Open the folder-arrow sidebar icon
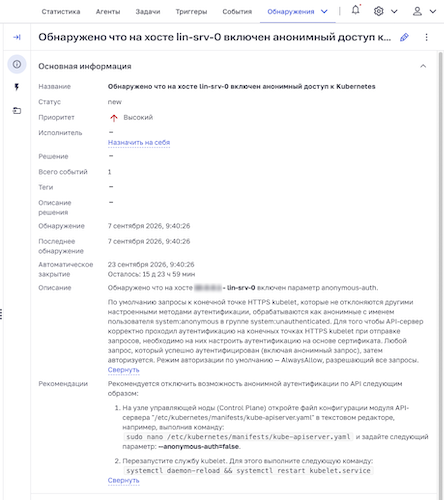 point(17,110)
